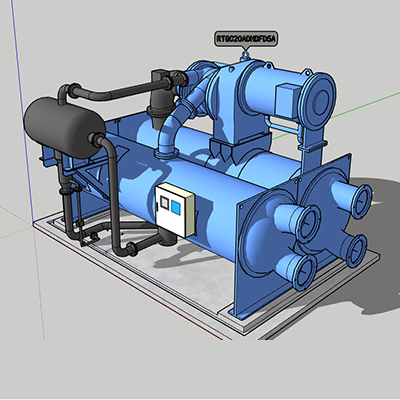
Task: Click the white control panel box
Action: (175, 210)
